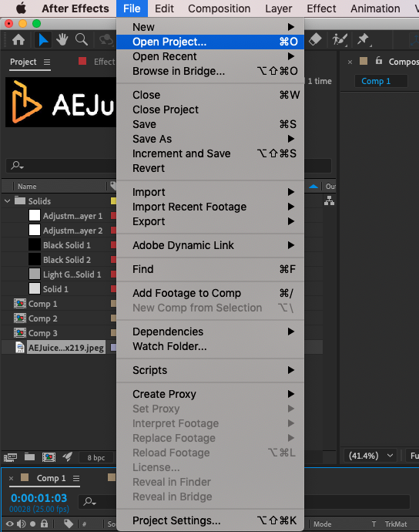Click the red label swatch of Black Solid 1
Screen dimensions: 419x532
[x=113, y=245]
